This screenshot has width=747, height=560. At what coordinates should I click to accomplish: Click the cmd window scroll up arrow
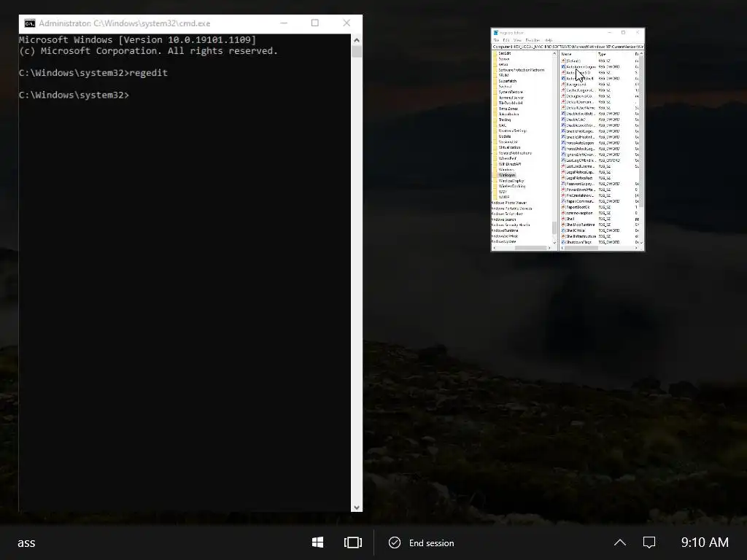coord(356,40)
